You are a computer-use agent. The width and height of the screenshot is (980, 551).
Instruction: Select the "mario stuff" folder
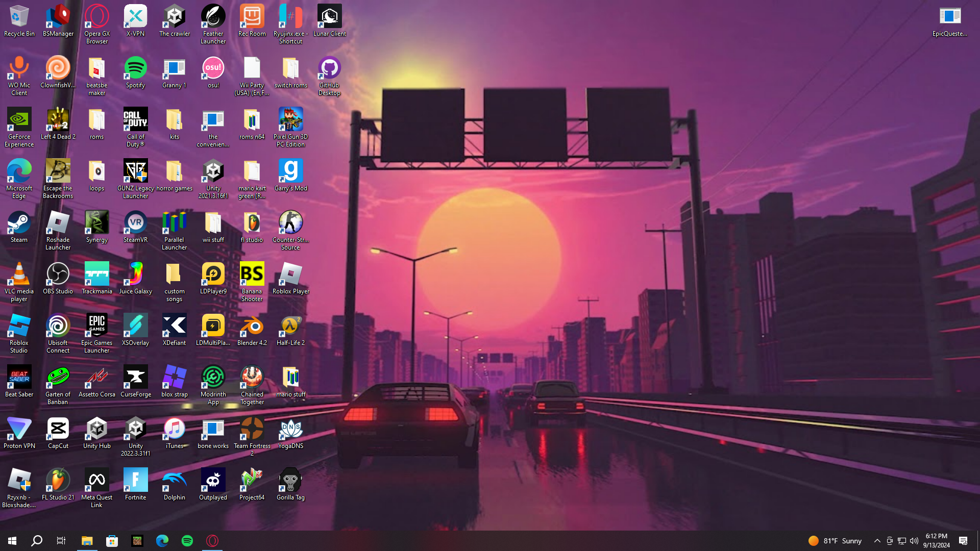pyautogui.click(x=291, y=382)
